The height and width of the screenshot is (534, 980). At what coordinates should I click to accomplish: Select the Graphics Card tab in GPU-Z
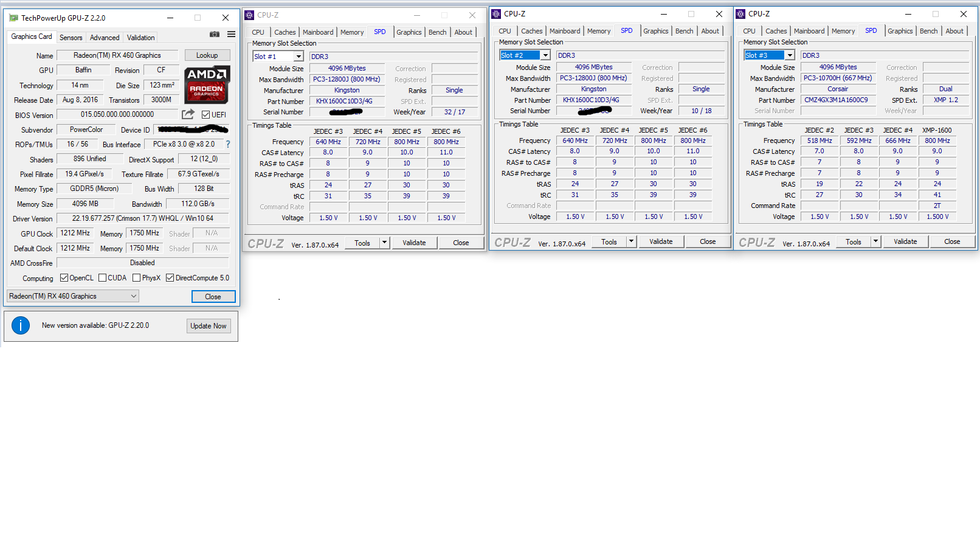point(32,36)
